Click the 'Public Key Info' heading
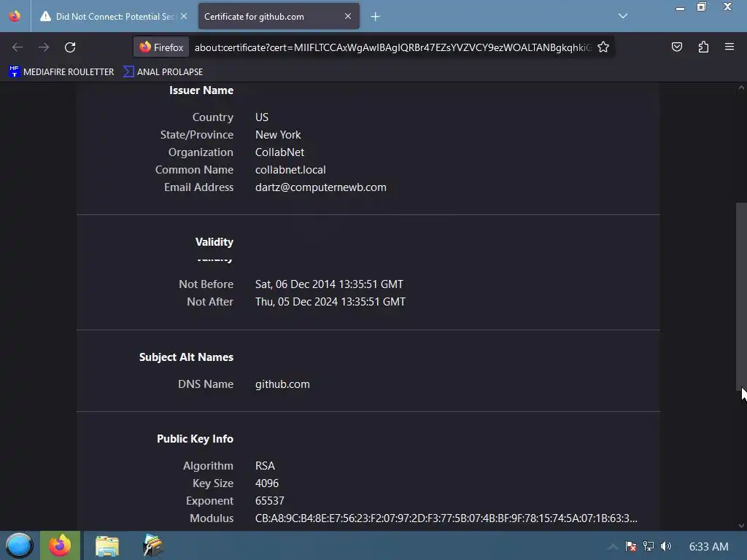The image size is (747, 560). pos(195,439)
